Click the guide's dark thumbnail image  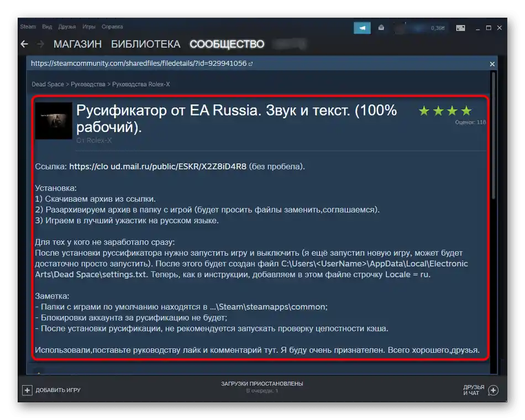(x=54, y=120)
